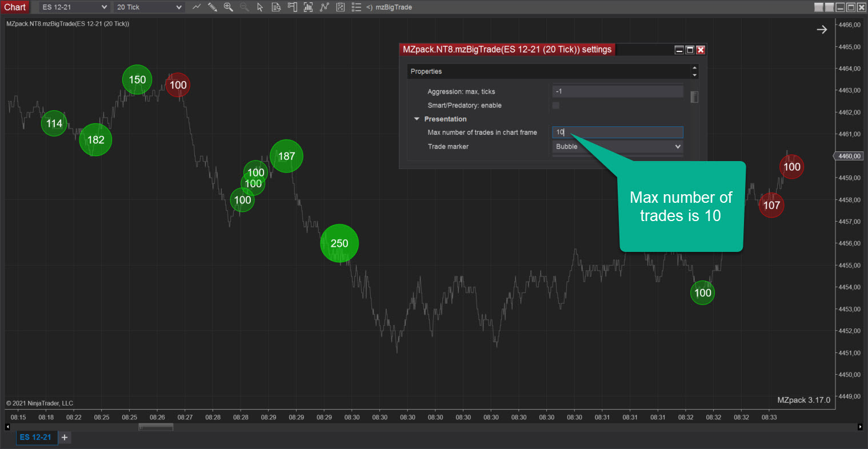
Task: Maximize the mzBigTrade settings window
Action: 690,50
